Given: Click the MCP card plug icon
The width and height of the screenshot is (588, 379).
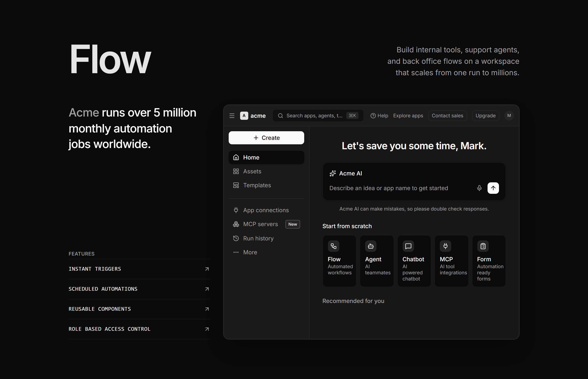Looking at the screenshot, I should coord(445,246).
